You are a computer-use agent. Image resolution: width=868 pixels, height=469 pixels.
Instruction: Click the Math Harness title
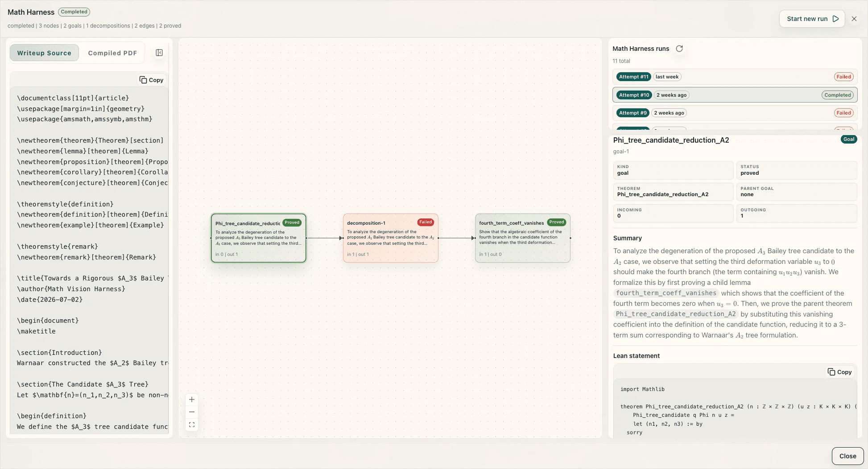(x=31, y=12)
